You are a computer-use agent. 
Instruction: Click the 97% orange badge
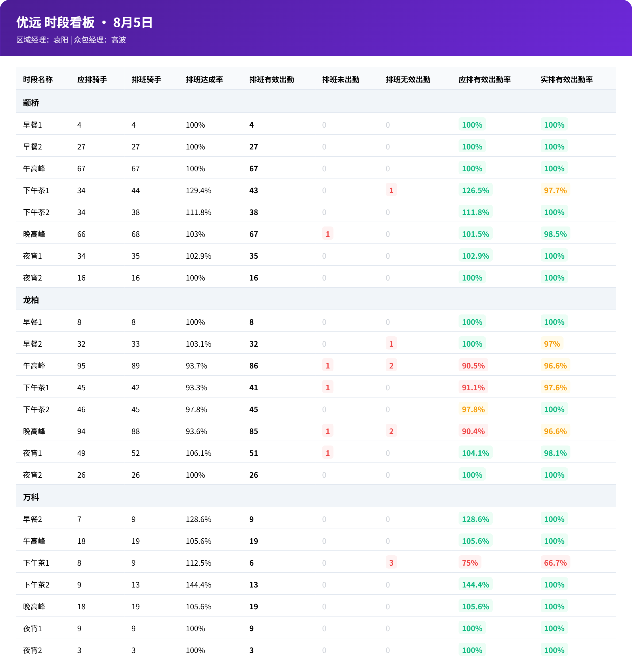point(552,343)
